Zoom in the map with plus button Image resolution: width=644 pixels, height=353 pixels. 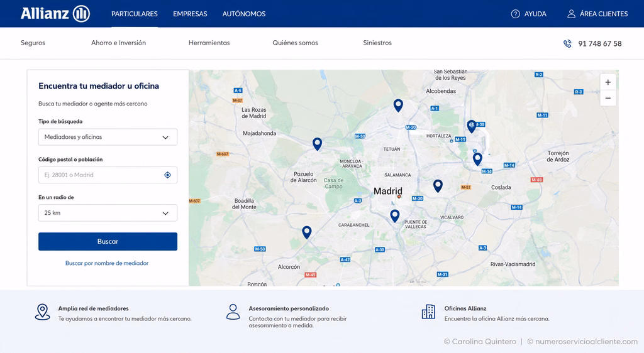(x=608, y=82)
